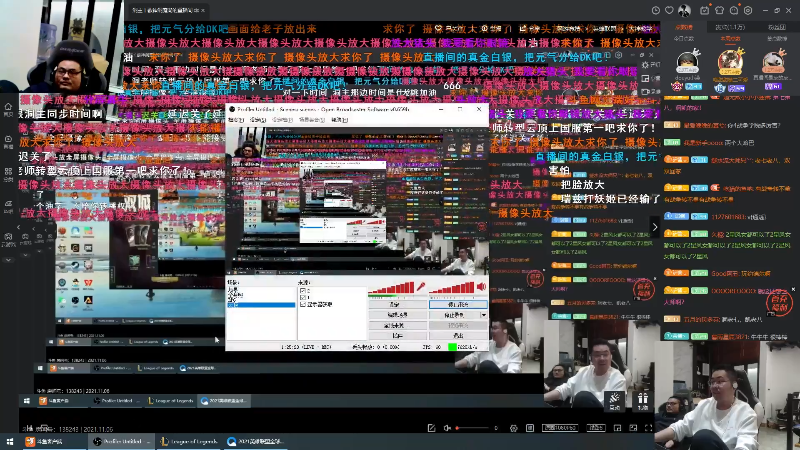Expand the down chevron in left sidebar
Image resolution: width=800 pixels, height=450 pixels.
[8, 260]
